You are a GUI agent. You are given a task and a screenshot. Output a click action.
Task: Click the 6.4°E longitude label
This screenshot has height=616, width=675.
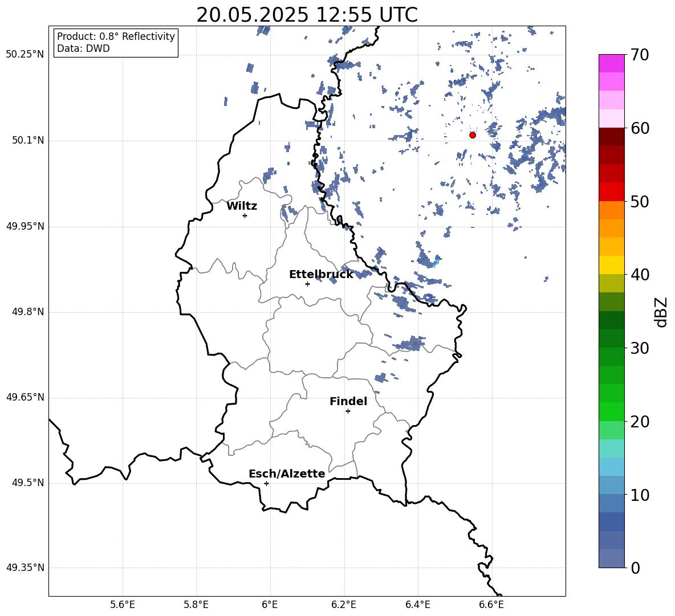[417, 605]
